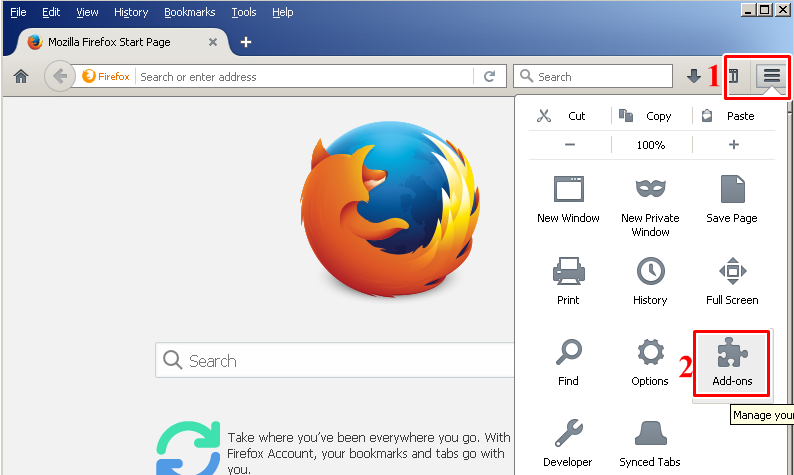794x475 pixels.
Task: Open the Tools menu
Action: pyautogui.click(x=244, y=12)
